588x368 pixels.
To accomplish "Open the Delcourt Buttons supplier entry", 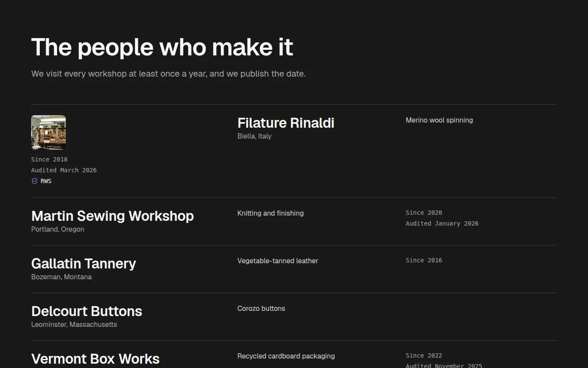I will (x=86, y=311).
